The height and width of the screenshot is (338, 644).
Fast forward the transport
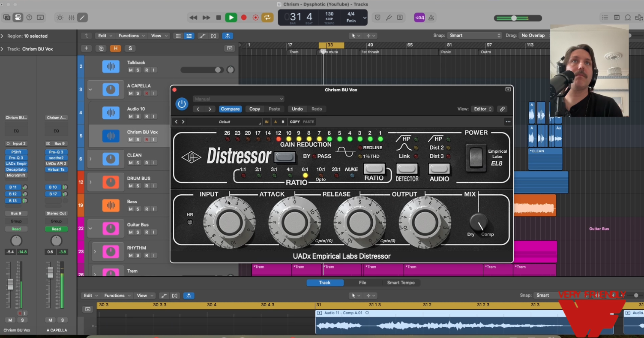pyautogui.click(x=207, y=18)
